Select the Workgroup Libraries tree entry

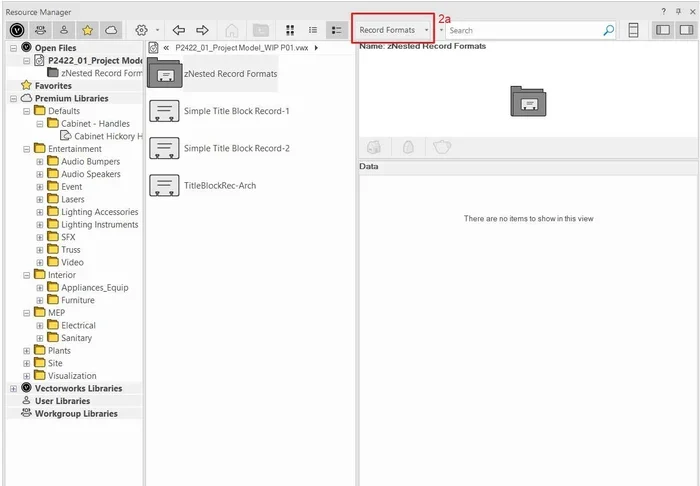(75, 413)
